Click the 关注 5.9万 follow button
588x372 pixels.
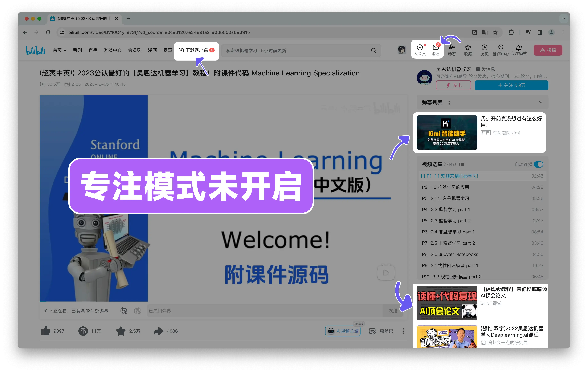tap(511, 85)
